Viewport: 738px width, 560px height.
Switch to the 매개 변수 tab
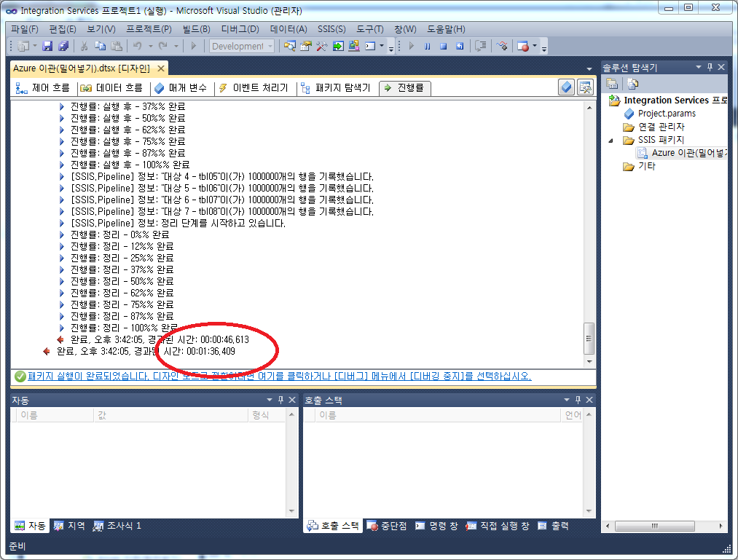click(x=181, y=88)
